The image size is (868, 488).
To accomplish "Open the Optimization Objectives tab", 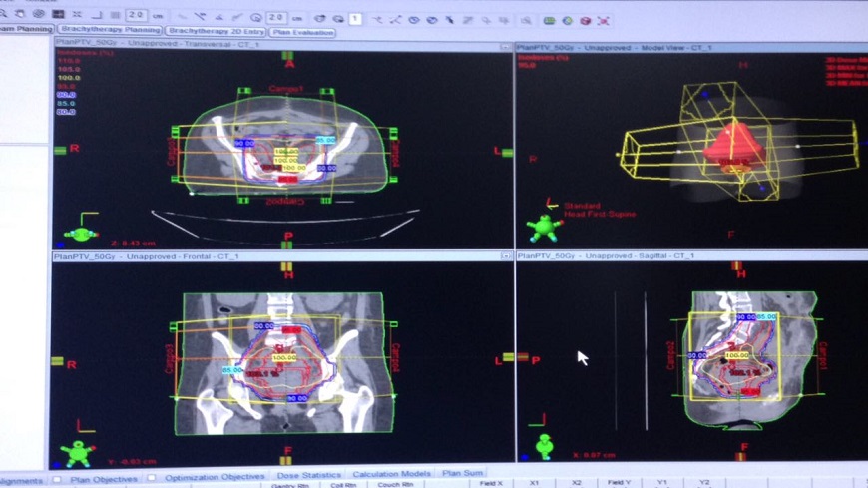I will (x=215, y=476).
